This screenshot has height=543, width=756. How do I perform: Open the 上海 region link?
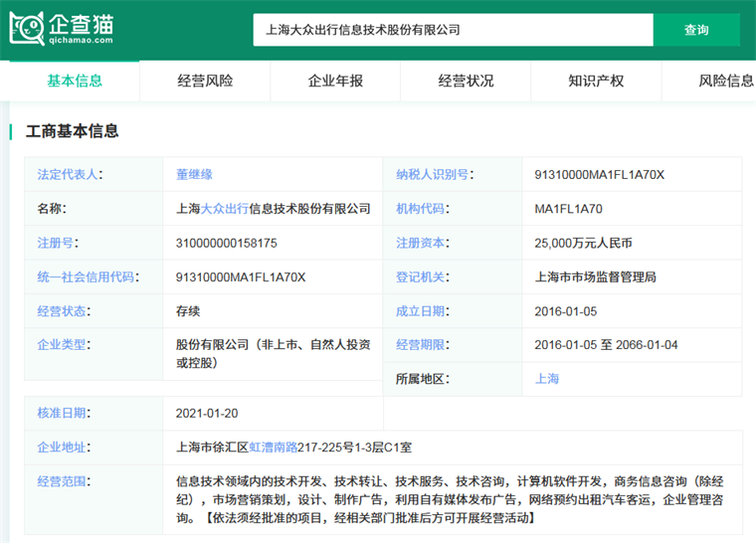(547, 379)
